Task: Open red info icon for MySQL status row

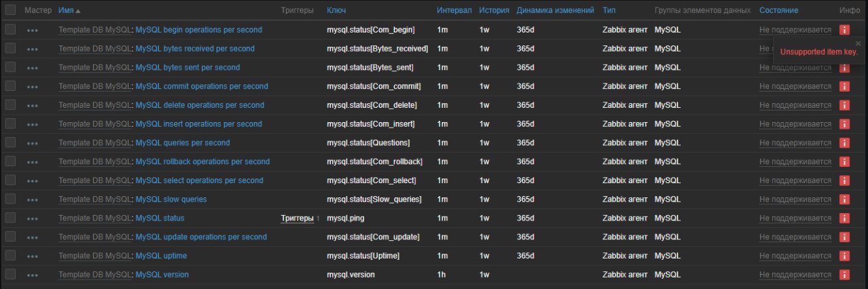Action: tap(844, 218)
